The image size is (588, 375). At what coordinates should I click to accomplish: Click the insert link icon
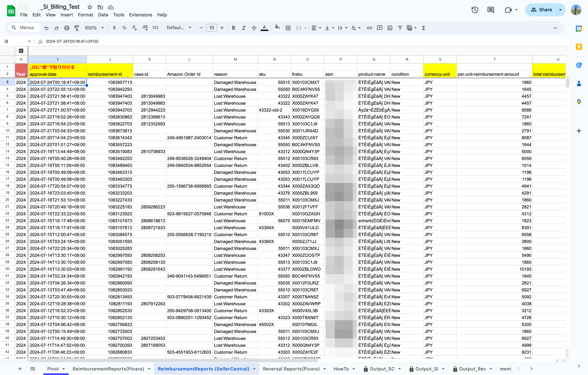369,28
